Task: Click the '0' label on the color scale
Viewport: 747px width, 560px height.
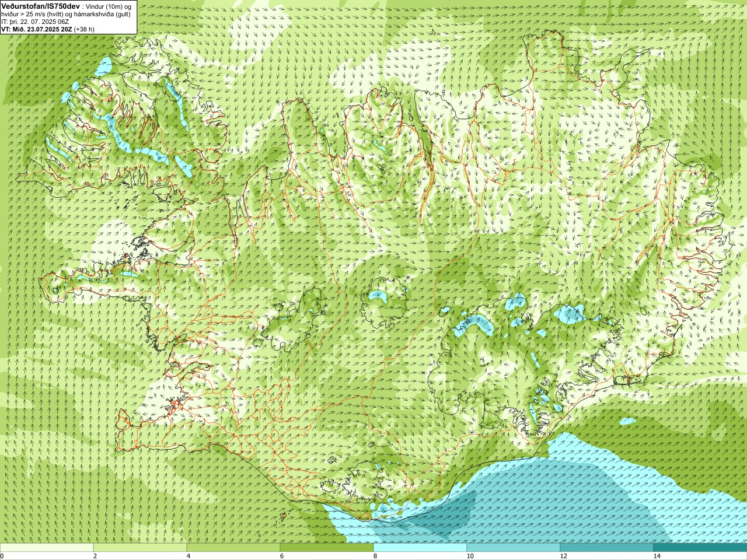Action: [2, 556]
